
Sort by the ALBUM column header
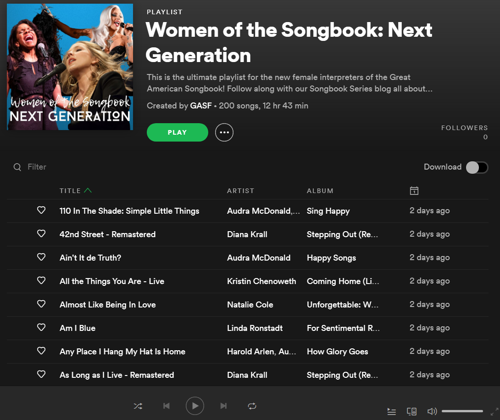320,191
